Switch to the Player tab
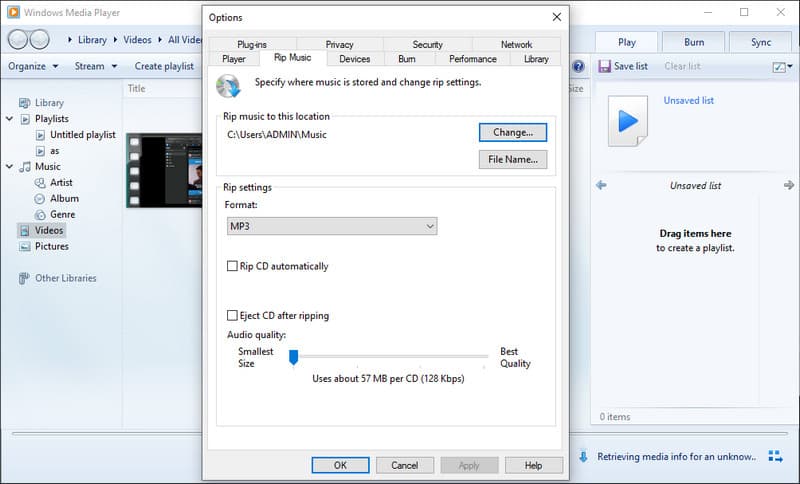This screenshot has width=800, height=484. click(234, 59)
